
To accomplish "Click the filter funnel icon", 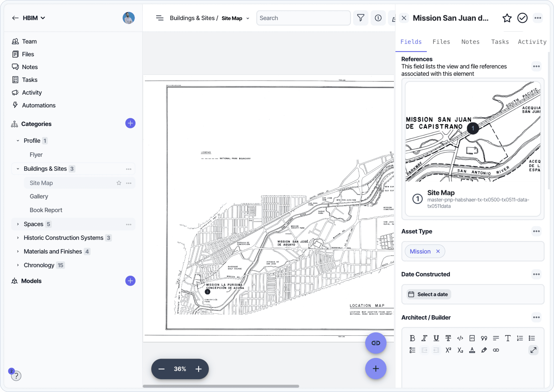I will coord(360,18).
